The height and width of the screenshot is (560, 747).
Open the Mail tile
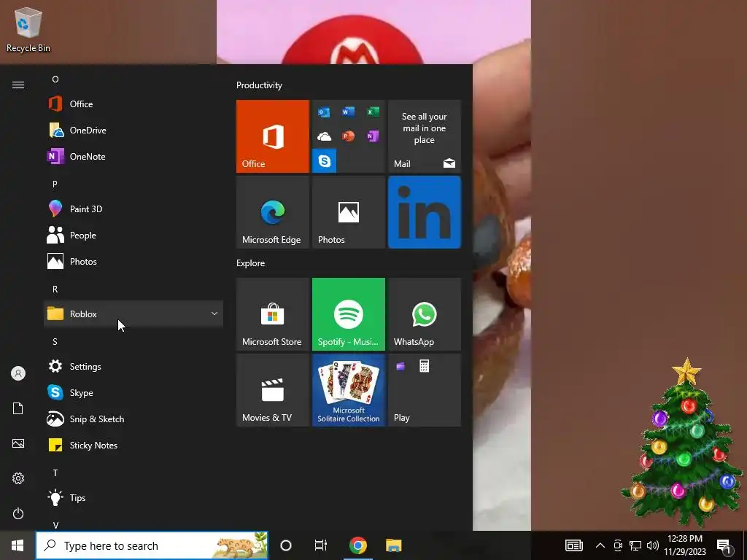(425, 136)
